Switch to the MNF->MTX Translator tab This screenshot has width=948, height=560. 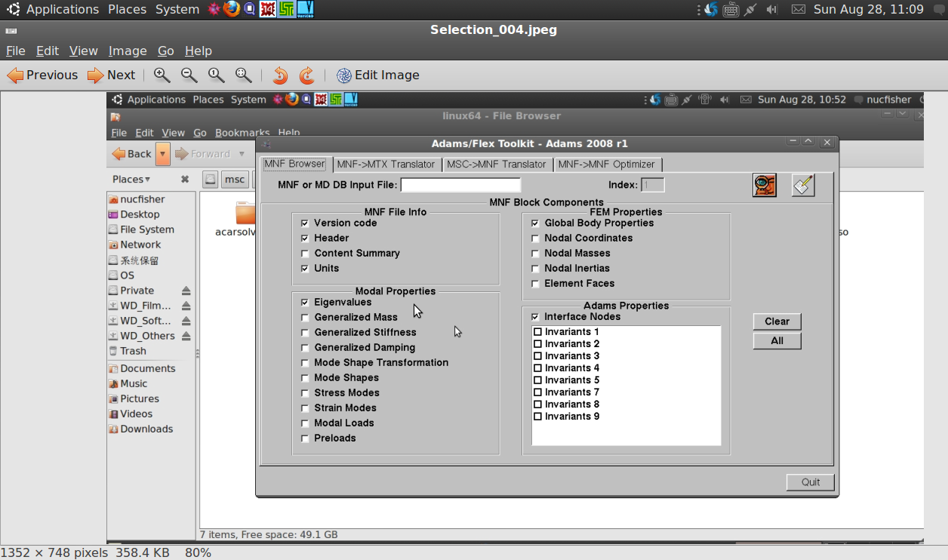(386, 164)
